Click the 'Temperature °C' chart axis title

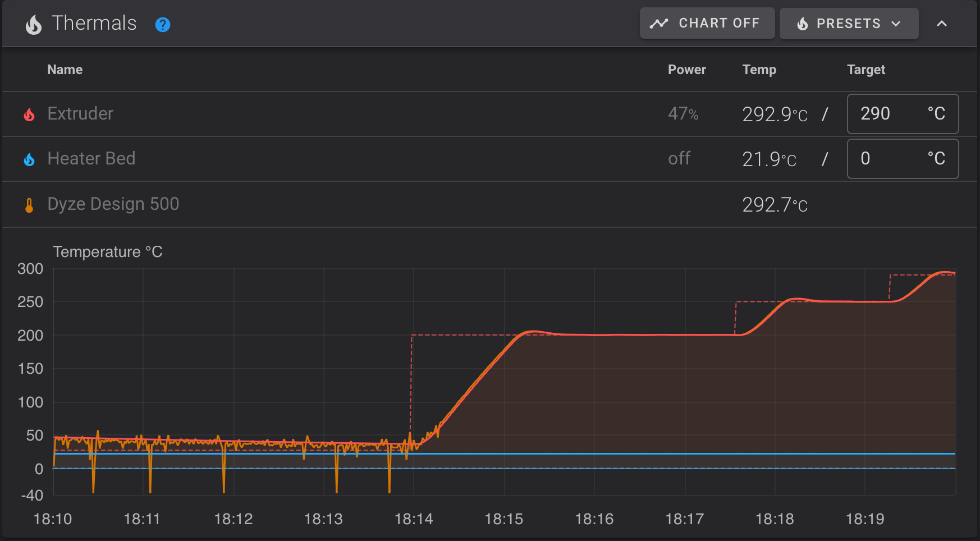point(108,252)
